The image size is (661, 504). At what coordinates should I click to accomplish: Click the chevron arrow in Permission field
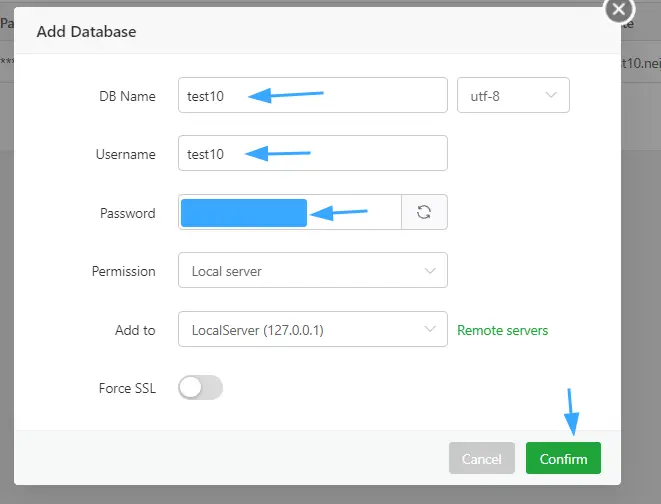430,271
